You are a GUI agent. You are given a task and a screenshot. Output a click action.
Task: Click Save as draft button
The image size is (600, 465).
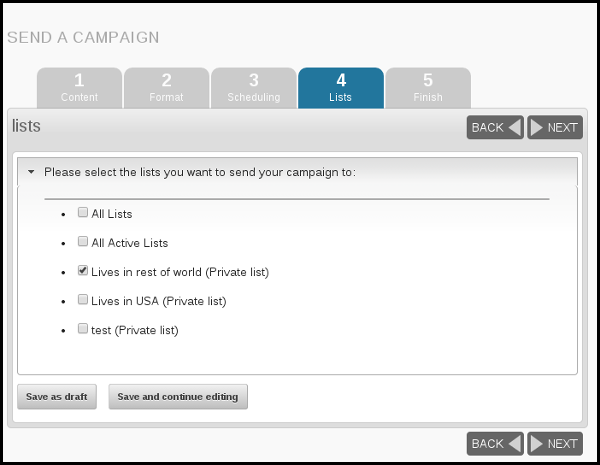coord(57,396)
